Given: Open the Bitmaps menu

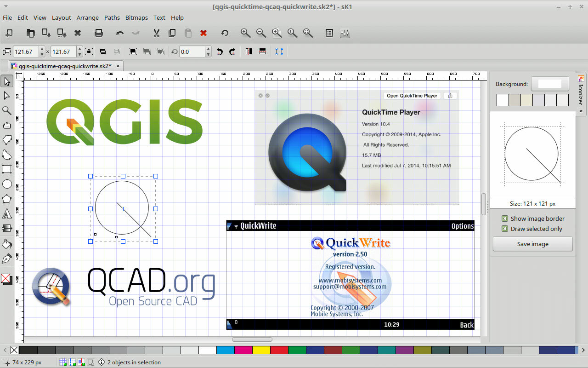Looking at the screenshot, I should coord(136,17).
